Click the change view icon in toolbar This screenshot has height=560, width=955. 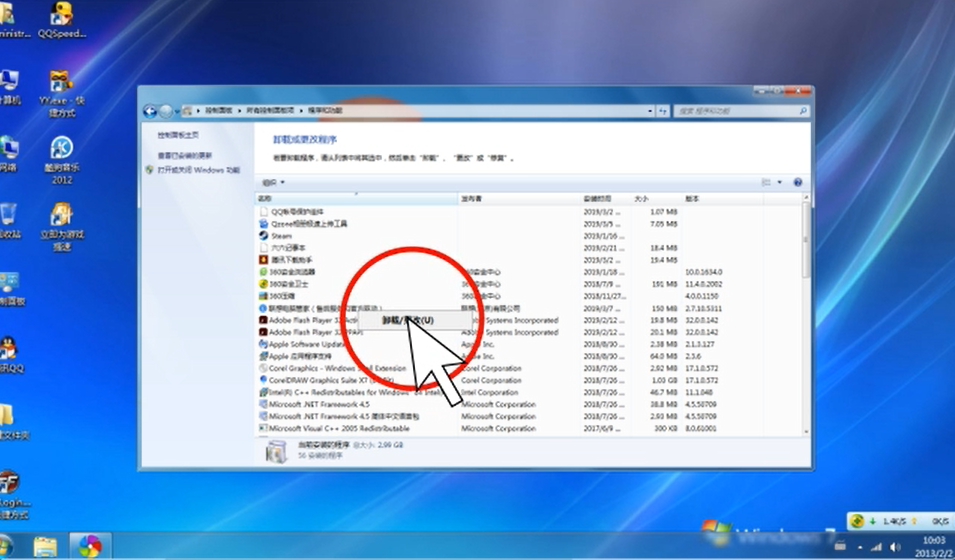pyautogui.click(x=766, y=182)
